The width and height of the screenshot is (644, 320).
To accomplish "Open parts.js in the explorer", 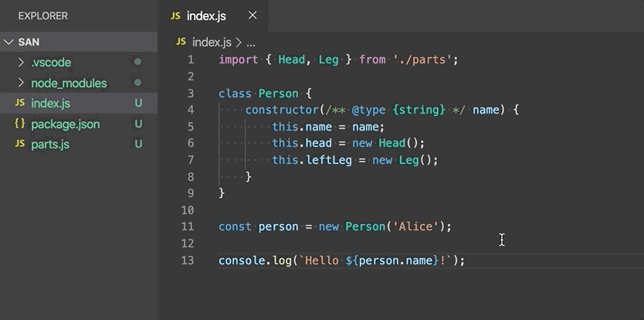I will (79, 145).
